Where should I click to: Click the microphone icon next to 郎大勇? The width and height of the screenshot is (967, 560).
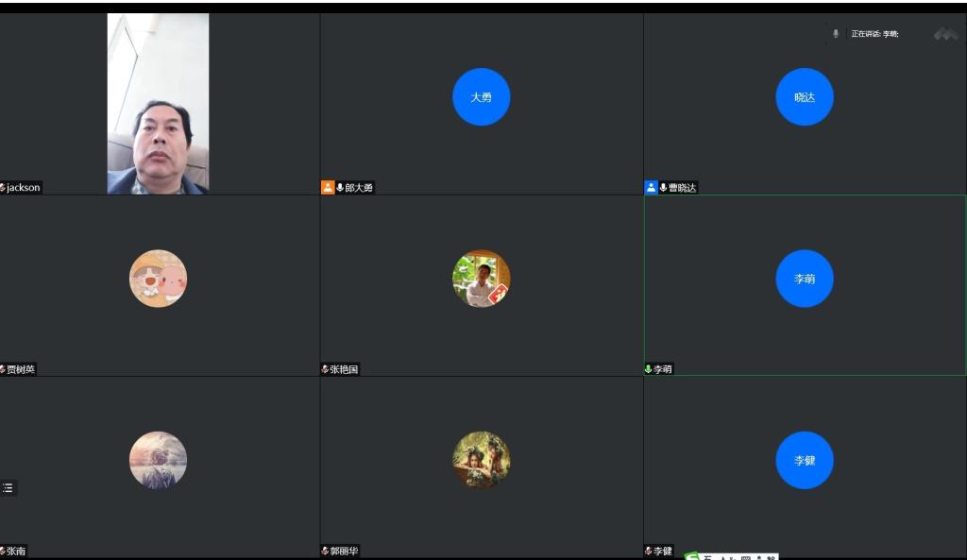[x=340, y=188]
